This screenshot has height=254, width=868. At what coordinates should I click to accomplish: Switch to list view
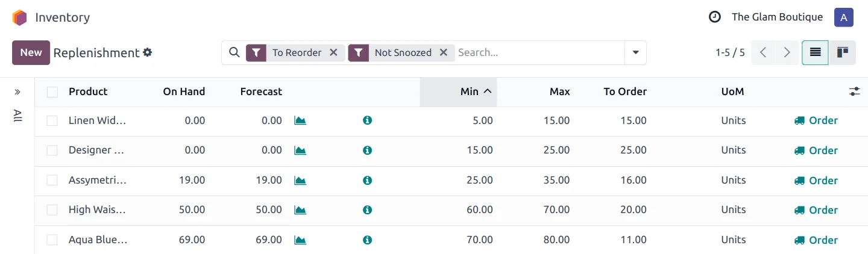[x=815, y=52]
